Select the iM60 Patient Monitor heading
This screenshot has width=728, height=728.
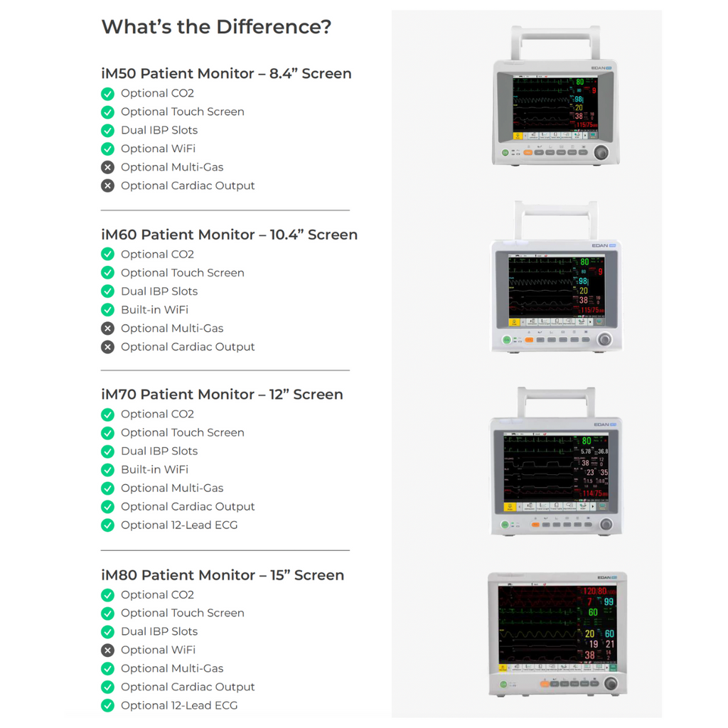click(230, 235)
